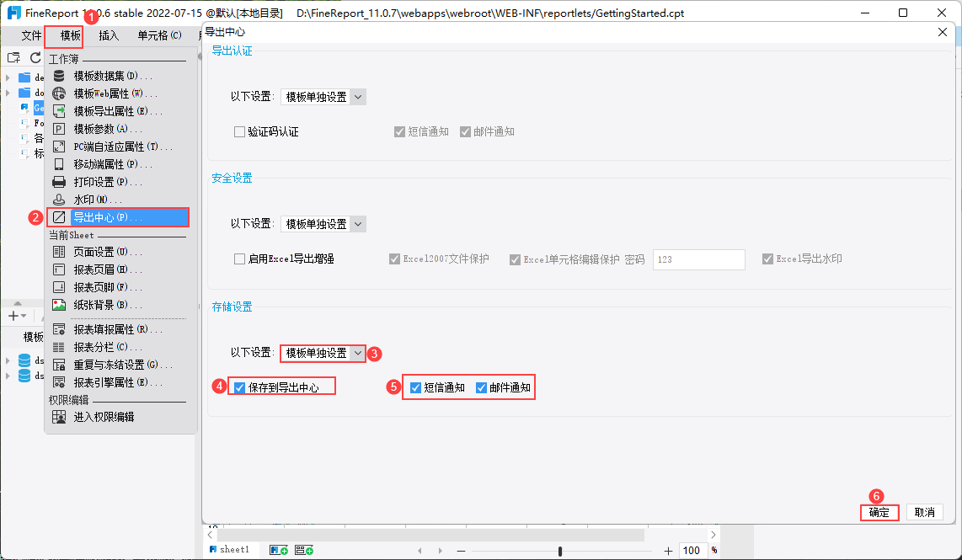The image size is (962, 560).
Task: Select 导出中心 menu entry
Action: click(118, 218)
